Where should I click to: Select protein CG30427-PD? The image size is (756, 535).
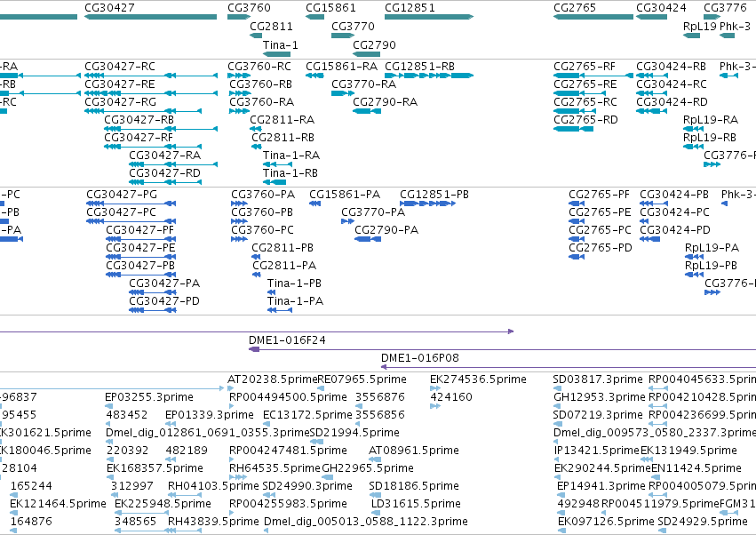click(164, 300)
